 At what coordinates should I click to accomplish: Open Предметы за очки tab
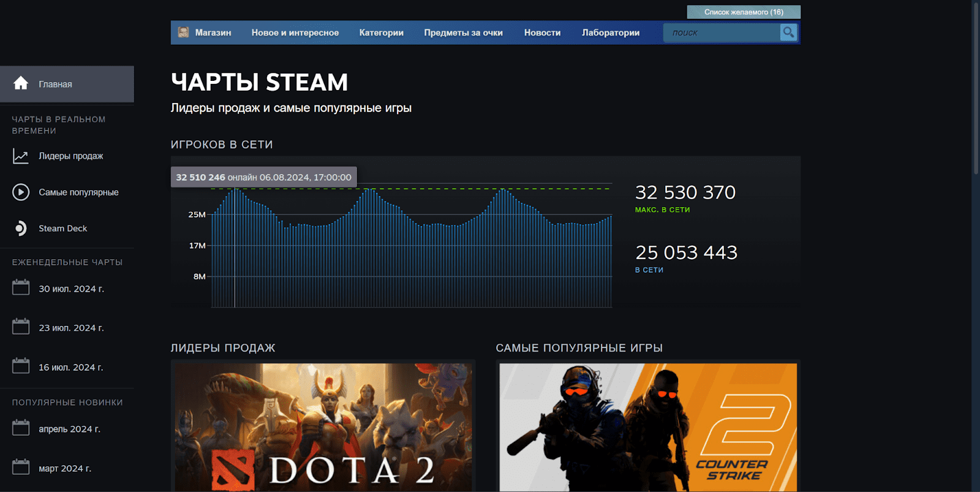point(464,32)
